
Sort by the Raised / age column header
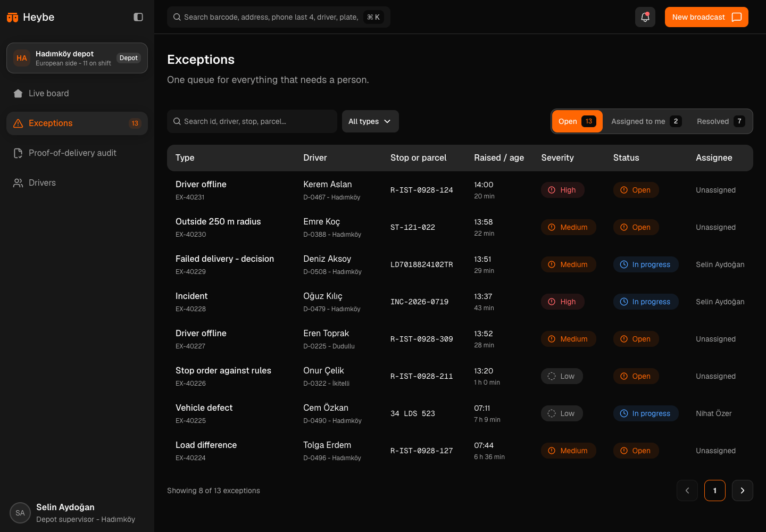(499, 158)
